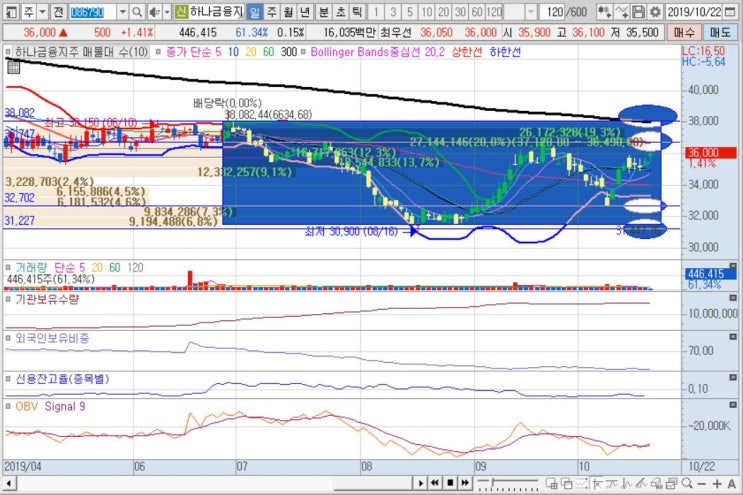This screenshot has height=495, width=743.
Task: Click the bar count field showing 120
Action: [554, 11]
